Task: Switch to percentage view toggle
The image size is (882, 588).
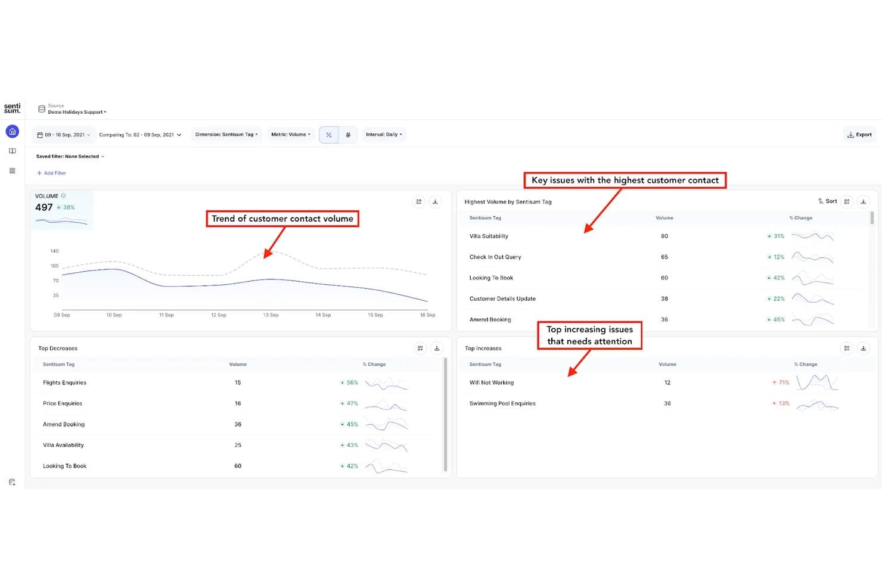Action: point(329,135)
